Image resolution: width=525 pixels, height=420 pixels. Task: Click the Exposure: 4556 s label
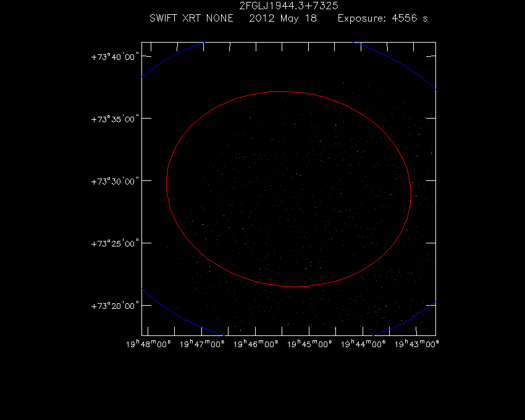click(x=383, y=19)
